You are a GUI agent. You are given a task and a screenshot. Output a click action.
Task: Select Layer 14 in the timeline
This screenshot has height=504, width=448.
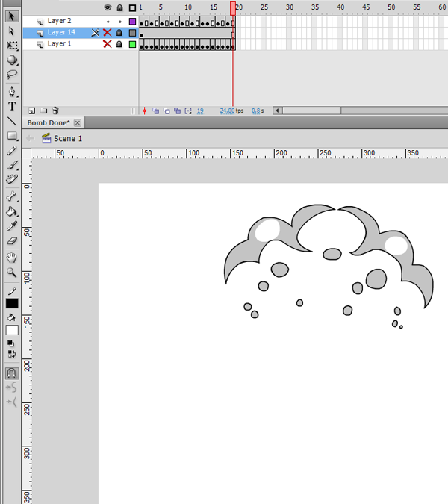pos(61,32)
